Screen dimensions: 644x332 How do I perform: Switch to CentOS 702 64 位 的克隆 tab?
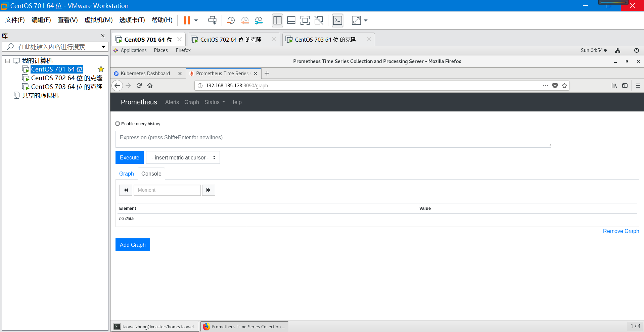coord(230,40)
